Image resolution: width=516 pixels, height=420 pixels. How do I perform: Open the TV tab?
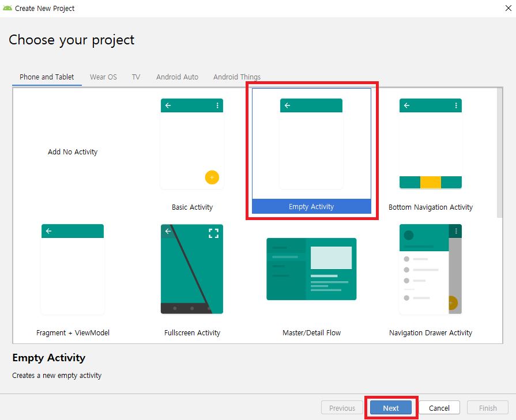click(x=136, y=77)
